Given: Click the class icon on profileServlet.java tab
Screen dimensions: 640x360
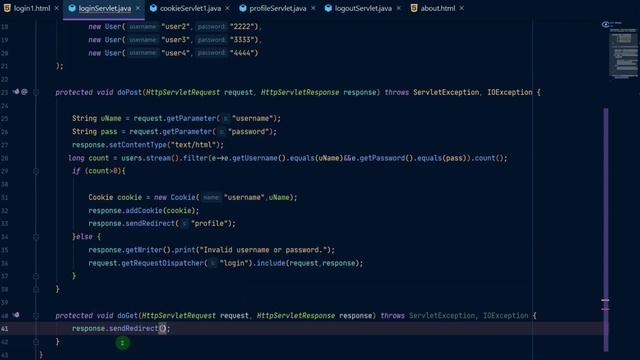Looking at the screenshot, I should tap(242, 8).
